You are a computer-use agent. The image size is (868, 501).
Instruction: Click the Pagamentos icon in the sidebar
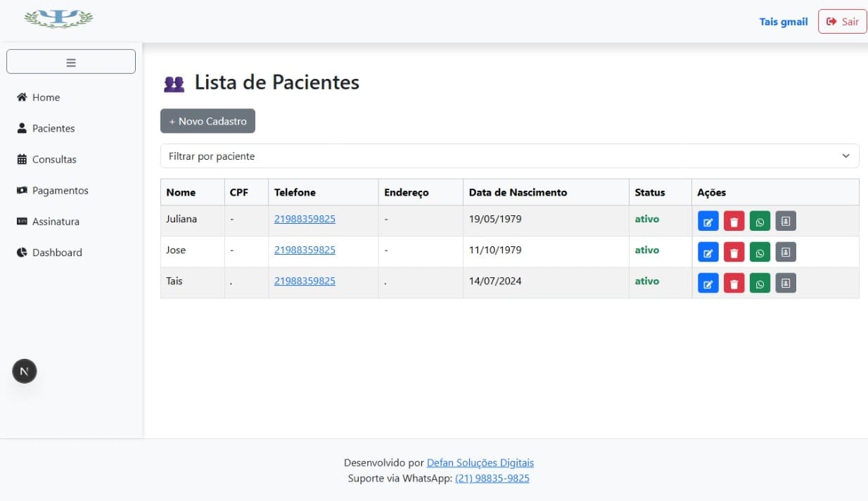23,190
